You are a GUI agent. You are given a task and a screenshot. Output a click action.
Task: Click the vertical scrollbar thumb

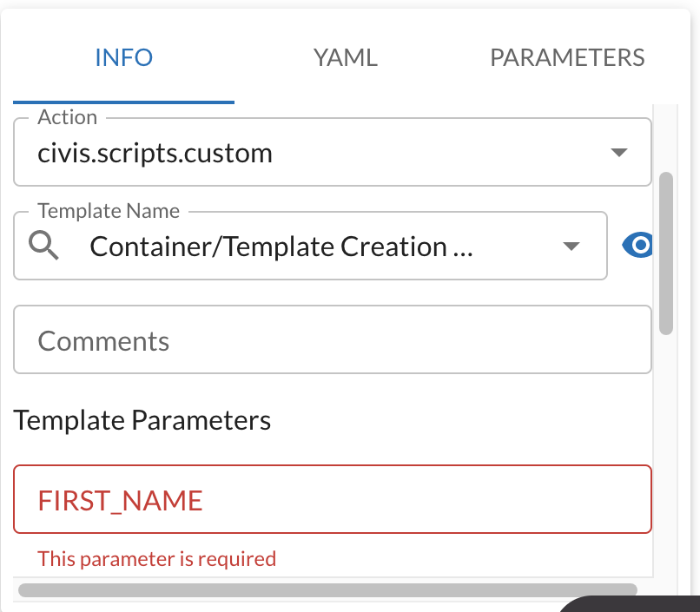click(666, 253)
